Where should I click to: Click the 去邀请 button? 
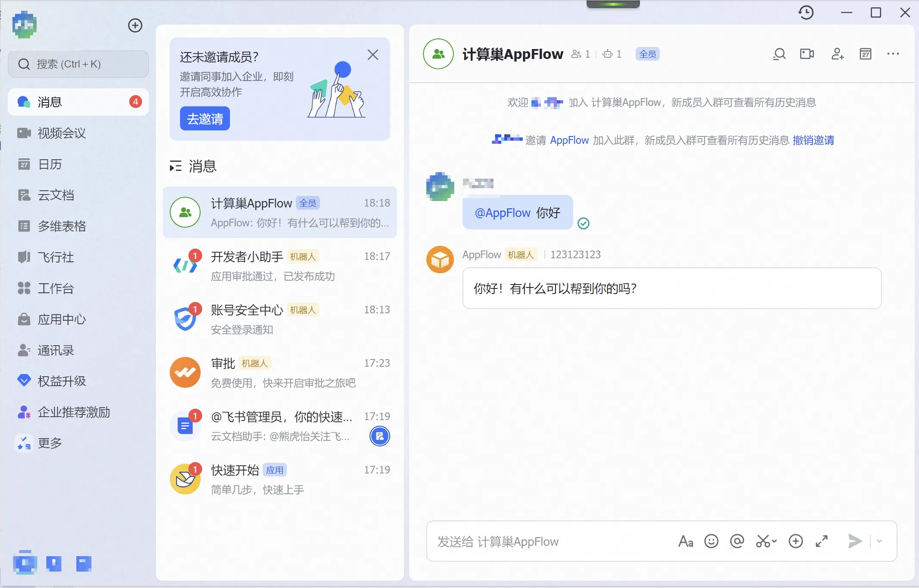tap(205, 119)
